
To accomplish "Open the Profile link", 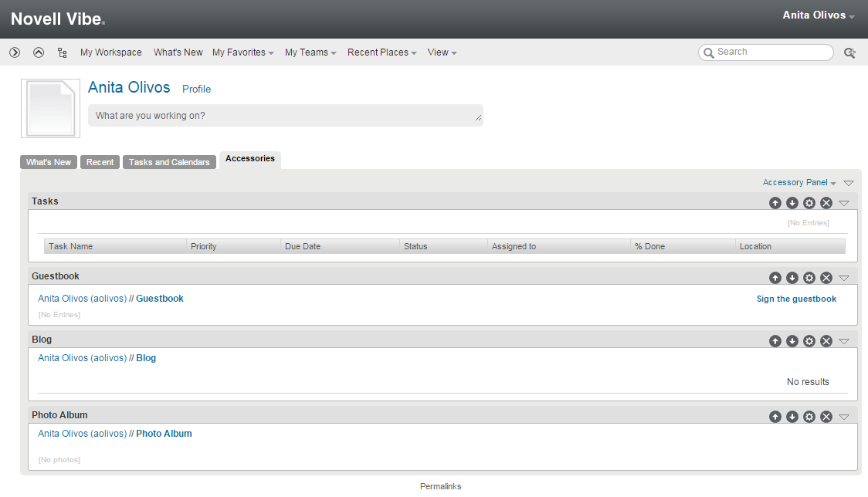I will 196,89.
